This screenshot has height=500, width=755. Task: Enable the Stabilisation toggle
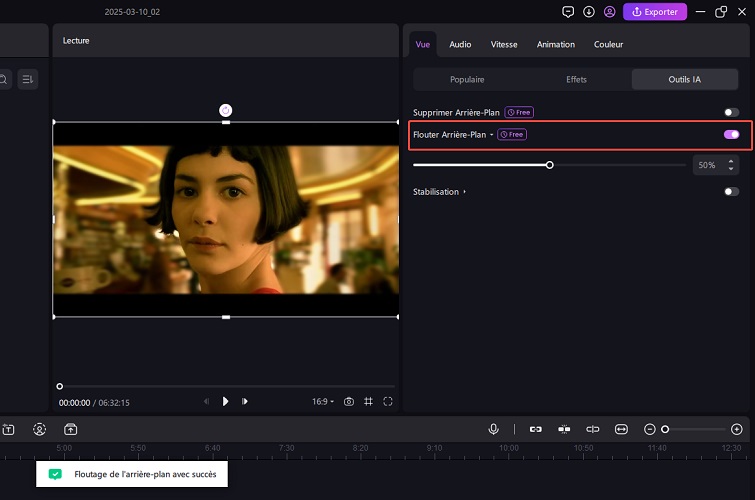click(x=731, y=192)
